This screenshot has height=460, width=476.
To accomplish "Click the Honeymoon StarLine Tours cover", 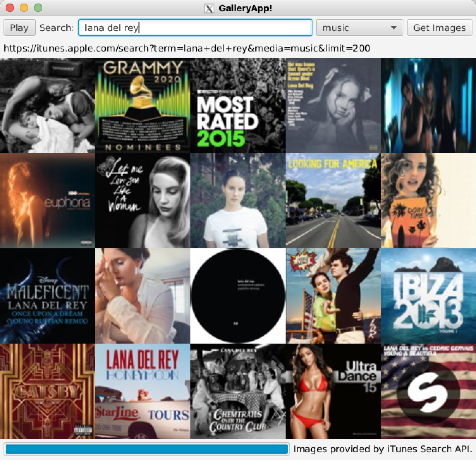I will [143, 391].
